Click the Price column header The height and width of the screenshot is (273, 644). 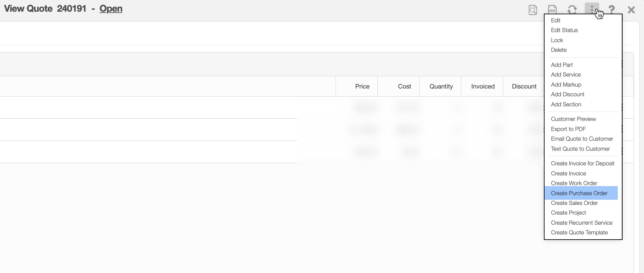point(362,86)
